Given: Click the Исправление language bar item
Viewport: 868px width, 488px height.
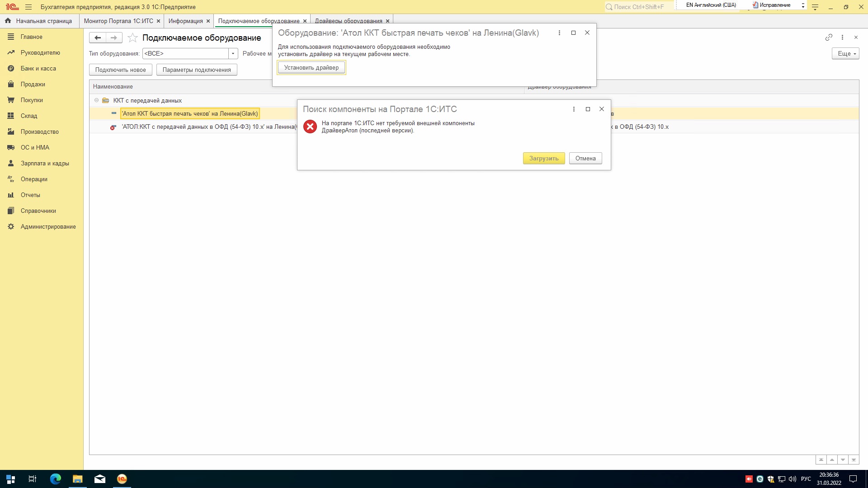Looking at the screenshot, I should [771, 5].
